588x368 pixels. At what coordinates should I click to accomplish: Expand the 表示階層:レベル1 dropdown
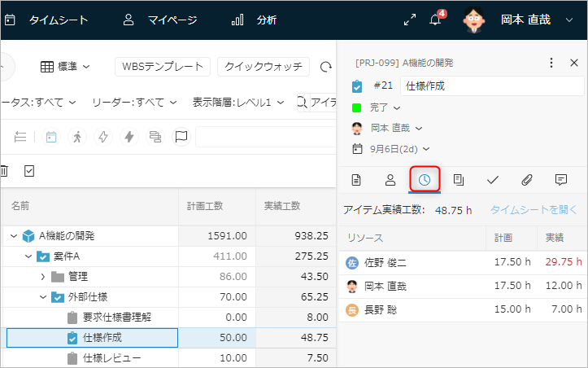pyautogui.click(x=238, y=102)
